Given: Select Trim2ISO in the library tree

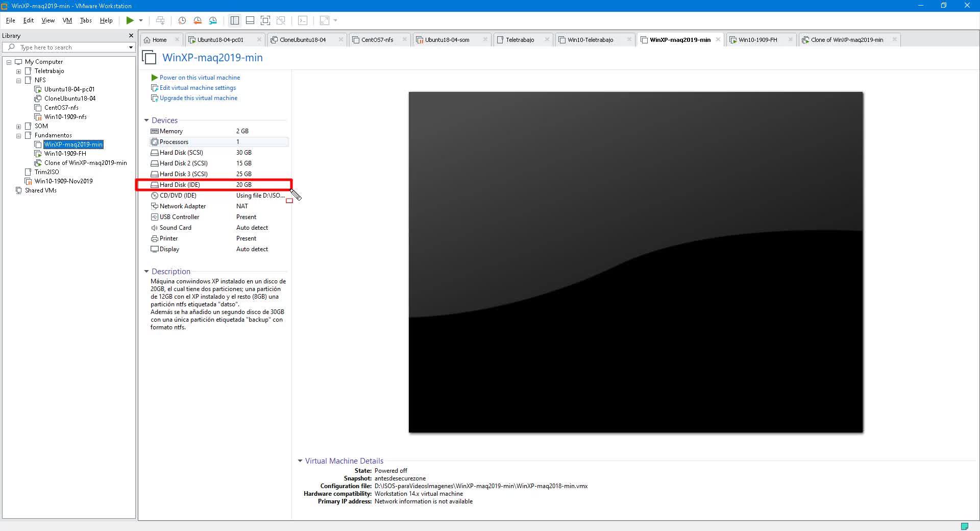Looking at the screenshot, I should [x=46, y=172].
